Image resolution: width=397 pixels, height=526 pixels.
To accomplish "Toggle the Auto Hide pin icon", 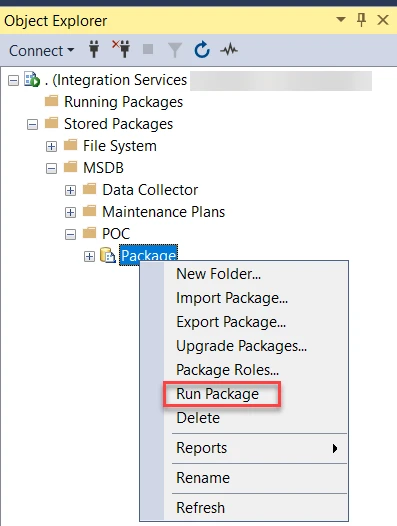I will coord(362,20).
